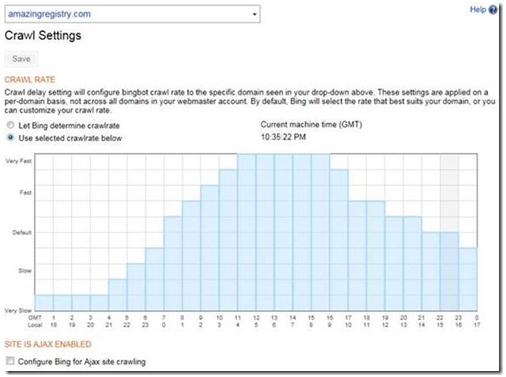Click the crawl rate bar at GMT hour 23
Screen dimensions: 506x377
(468, 279)
